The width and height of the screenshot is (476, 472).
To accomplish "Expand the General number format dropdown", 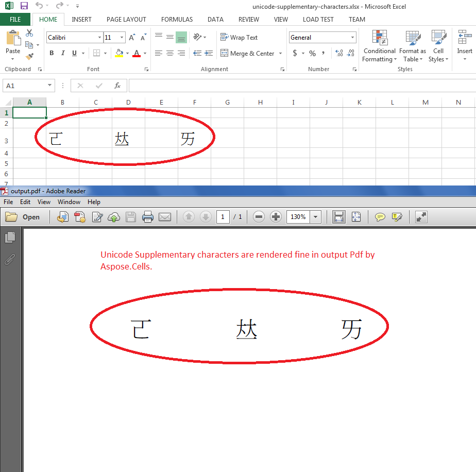I will tap(352, 38).
